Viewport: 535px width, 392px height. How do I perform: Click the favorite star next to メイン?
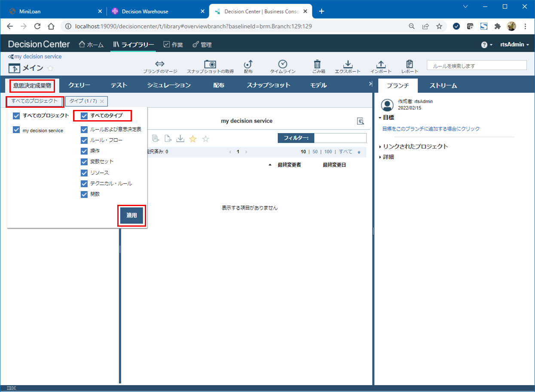pos(50,68)
